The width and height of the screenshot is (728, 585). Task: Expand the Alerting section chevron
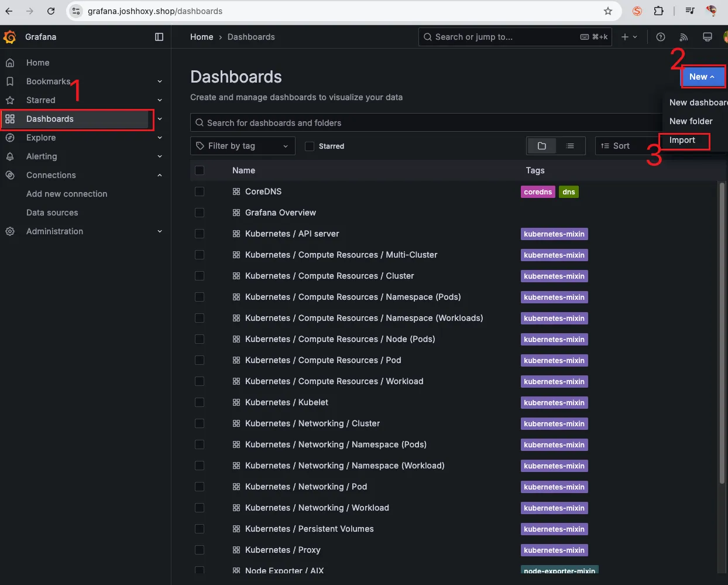160,156
